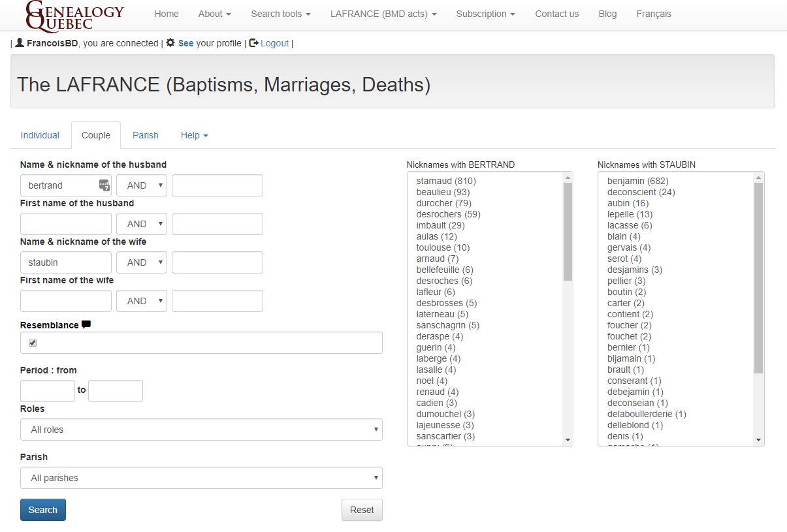This screenshot has height=532, width=787.
Task: Select toulouse (10) nickname
Action: click(443, 247)
